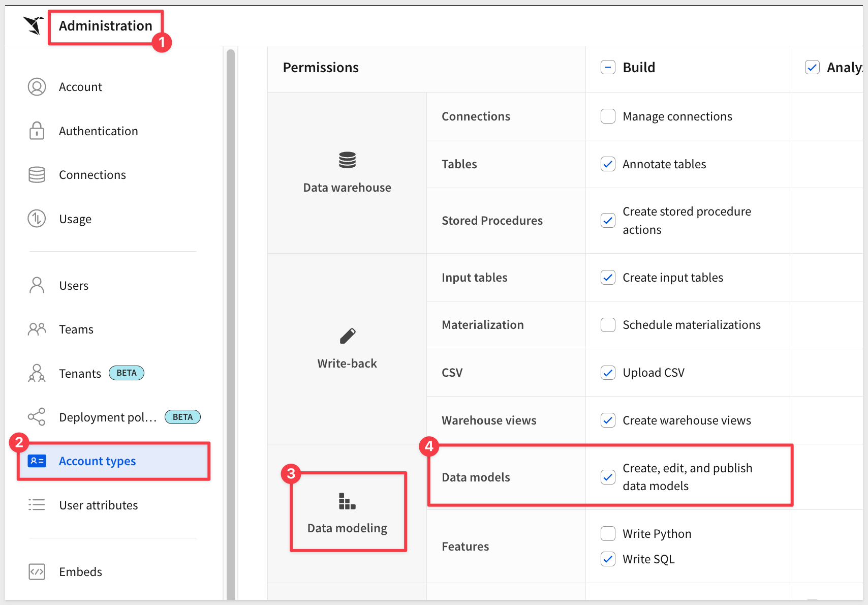Click the Connections database icon in sidebar
Image resolution: width=868 pixels, height=605 pixels.
[x=37, y=175]
